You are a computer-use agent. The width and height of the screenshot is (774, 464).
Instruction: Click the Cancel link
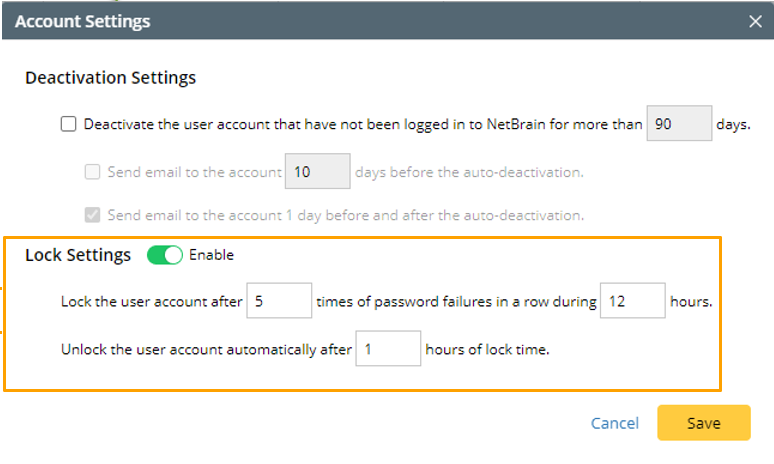coord(614,423)
